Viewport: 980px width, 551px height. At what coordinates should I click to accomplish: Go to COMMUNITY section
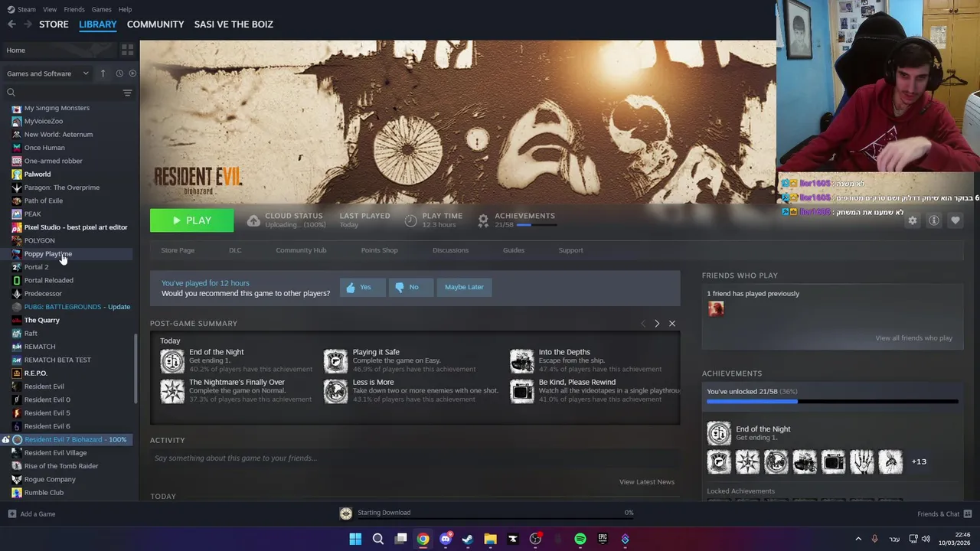pyautogui.click(x=155, y=24)
